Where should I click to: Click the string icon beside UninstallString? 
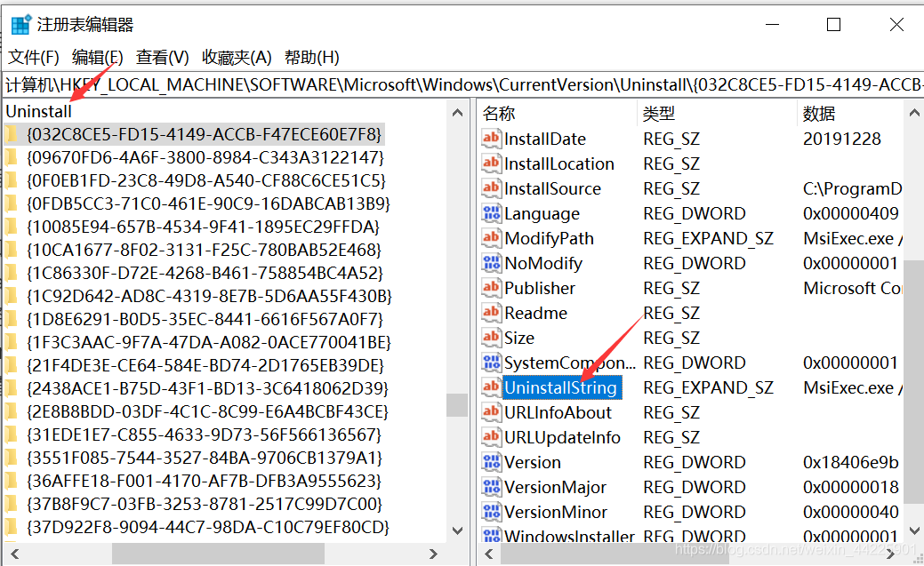coord(492,387)
